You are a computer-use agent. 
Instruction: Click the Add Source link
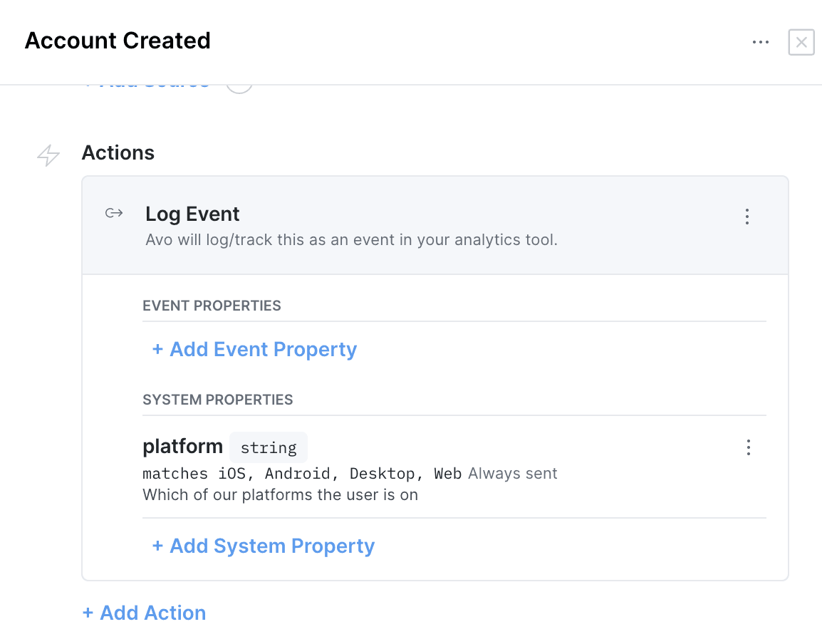click(x=146, y=80)
